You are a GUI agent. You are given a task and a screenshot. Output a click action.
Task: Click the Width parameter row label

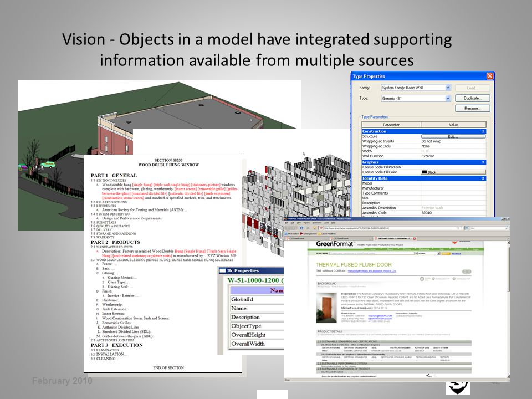(x=367, y=151)
